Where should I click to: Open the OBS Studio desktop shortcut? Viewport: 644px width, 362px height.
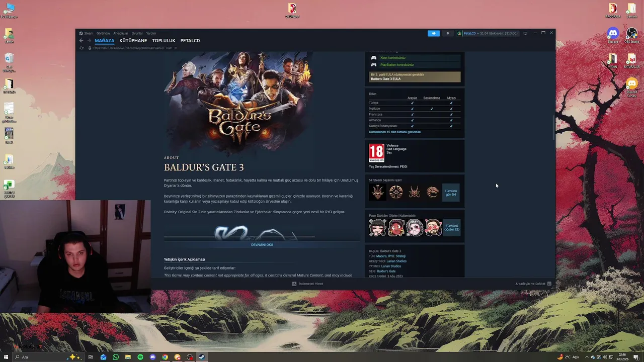[632, 36]
